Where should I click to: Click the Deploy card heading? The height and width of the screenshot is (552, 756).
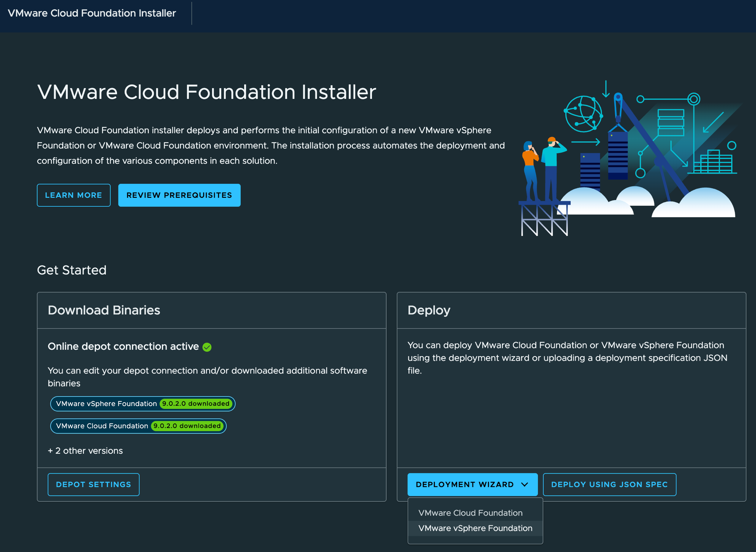point(429,310)
